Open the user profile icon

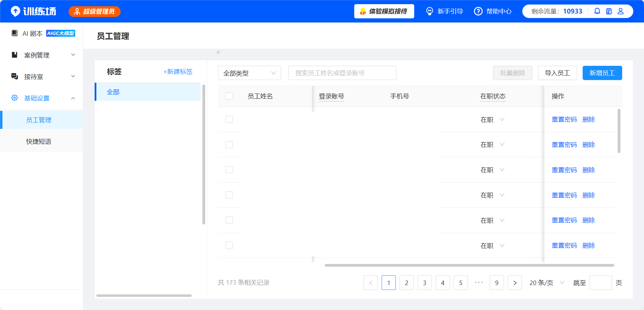[621, 11]
